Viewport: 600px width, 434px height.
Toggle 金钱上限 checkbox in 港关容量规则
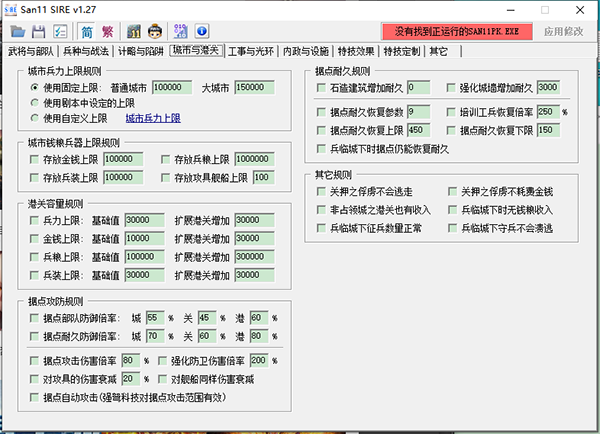pyautogui.click(x=34, y=239)
